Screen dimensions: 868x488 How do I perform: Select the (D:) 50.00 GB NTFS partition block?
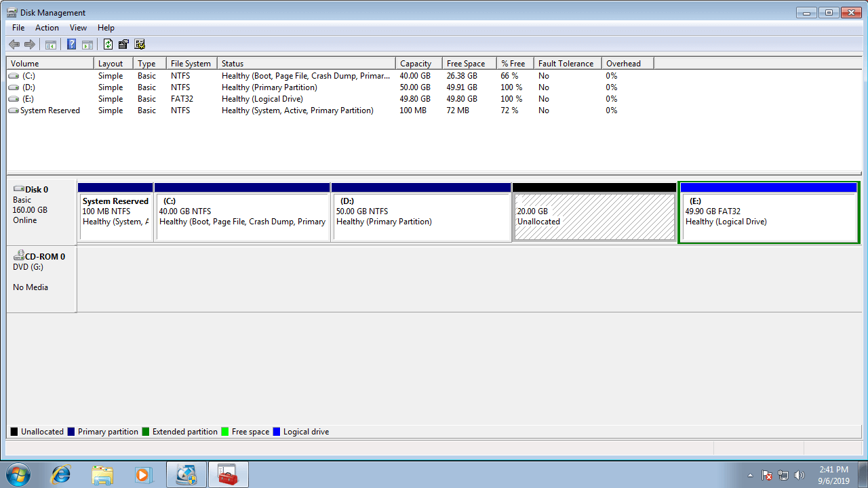(420, 217)
